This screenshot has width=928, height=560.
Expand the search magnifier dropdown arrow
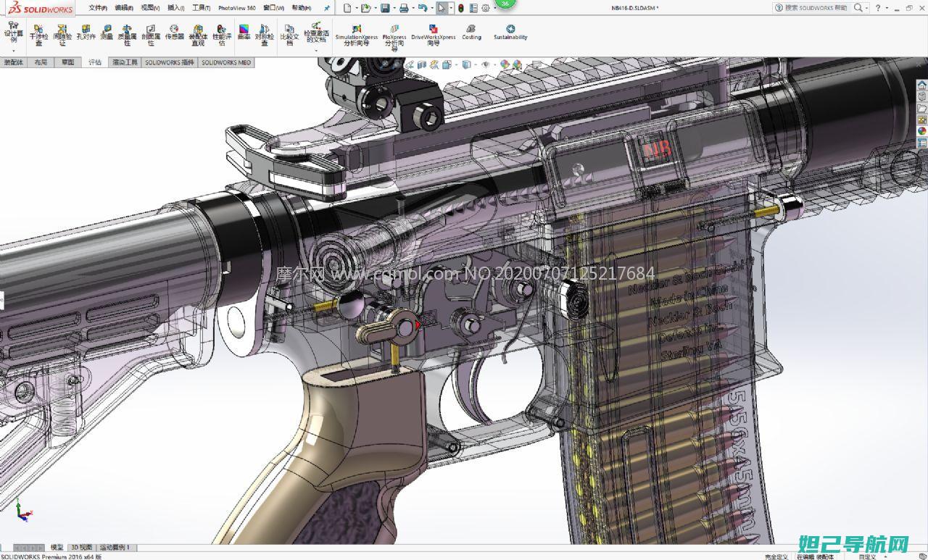(x=867, y=8)
